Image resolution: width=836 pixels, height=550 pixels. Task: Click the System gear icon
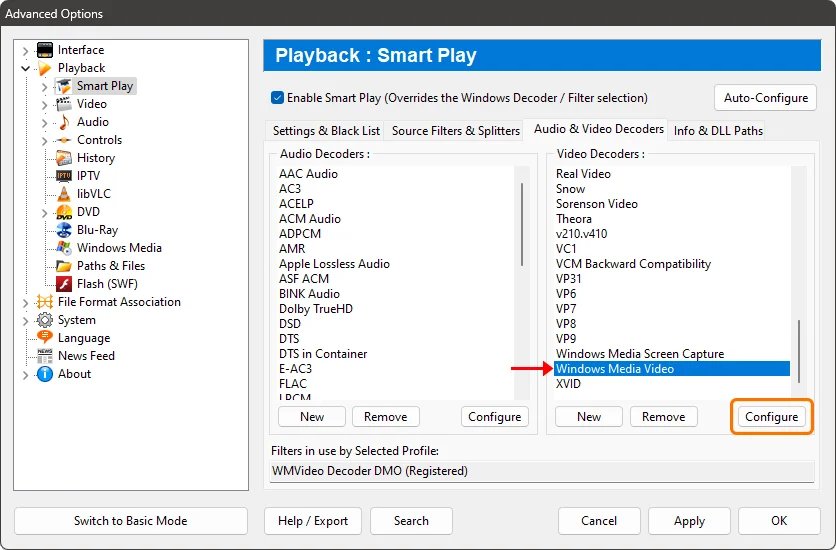(45, 320)
